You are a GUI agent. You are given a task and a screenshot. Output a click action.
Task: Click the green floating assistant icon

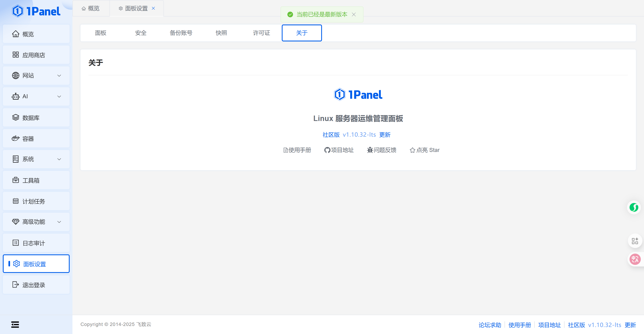pos(634,207)
